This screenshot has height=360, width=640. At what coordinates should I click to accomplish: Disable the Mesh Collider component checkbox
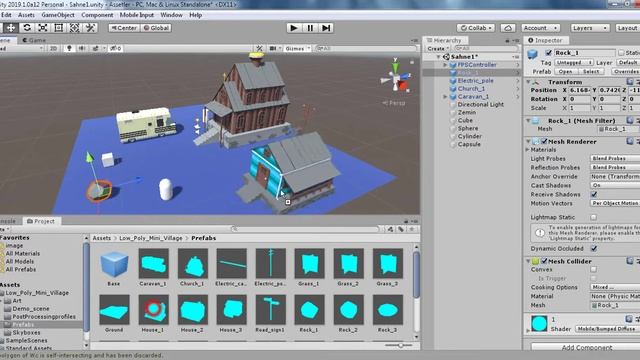544,261
